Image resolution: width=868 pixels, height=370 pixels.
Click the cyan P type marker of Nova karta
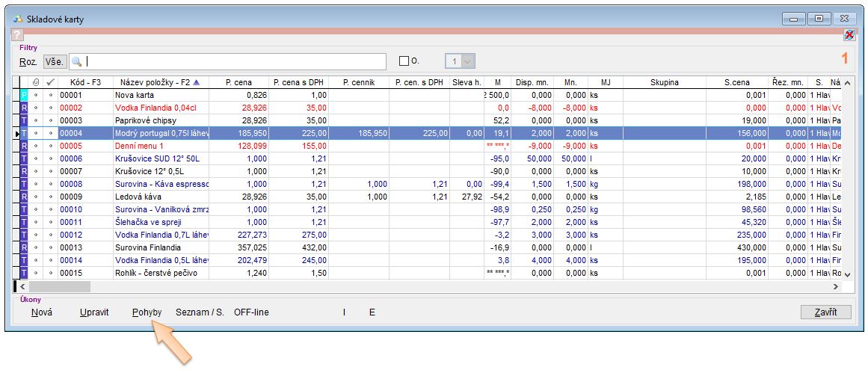pos(24,96)
